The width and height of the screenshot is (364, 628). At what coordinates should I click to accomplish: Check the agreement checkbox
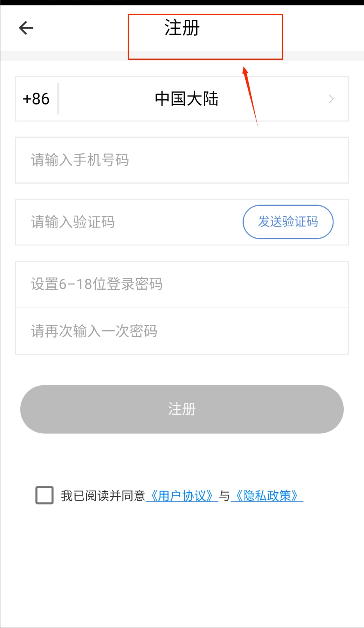click(x=45, y=495)
